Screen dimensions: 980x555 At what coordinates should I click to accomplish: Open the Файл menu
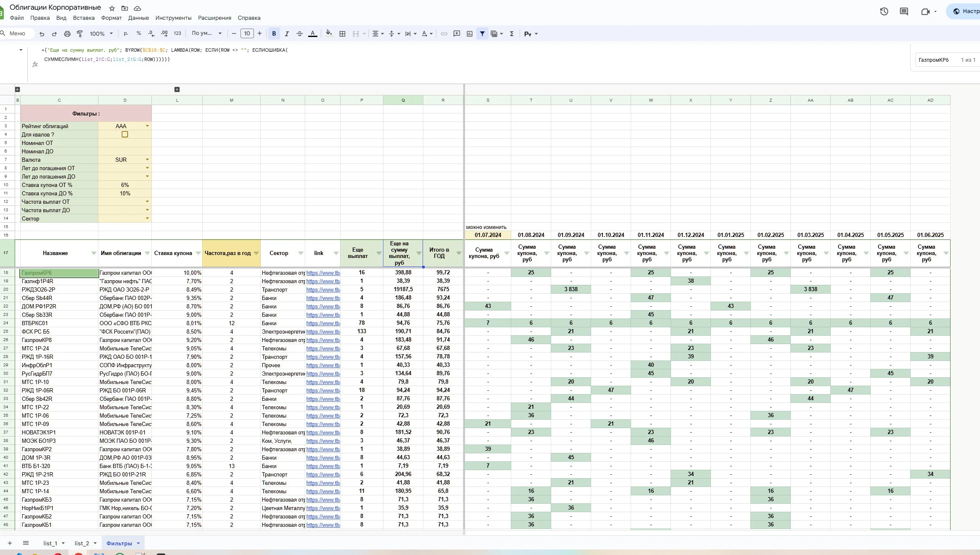click(x=17, y=18)
